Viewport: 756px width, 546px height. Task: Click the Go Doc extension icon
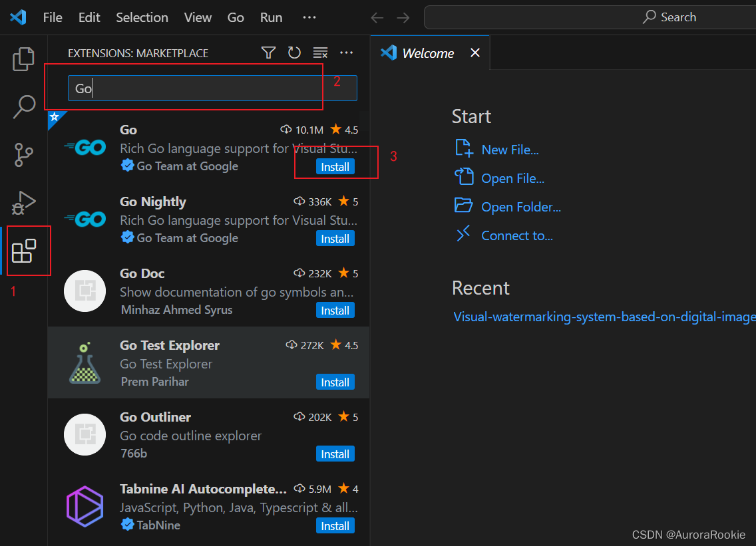85,291
